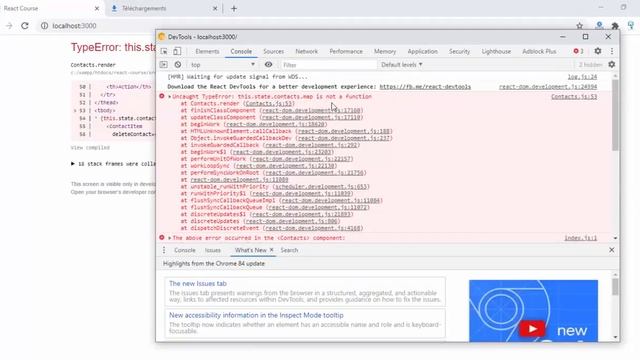640x360 pixels.
Task: Expand the Uncaught TypeError message
Action: tap(169, 97)
